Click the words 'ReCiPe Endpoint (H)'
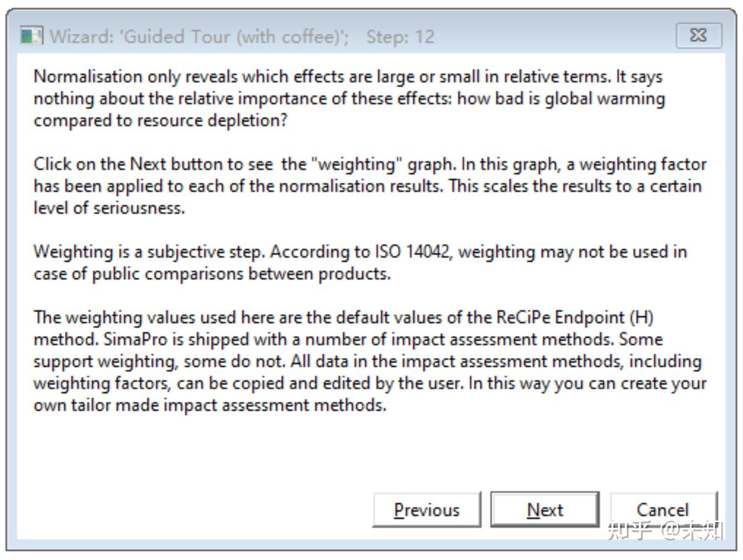The height and width of the screenshot is (560, 743). pyautogui.click(x=575, y=317)
